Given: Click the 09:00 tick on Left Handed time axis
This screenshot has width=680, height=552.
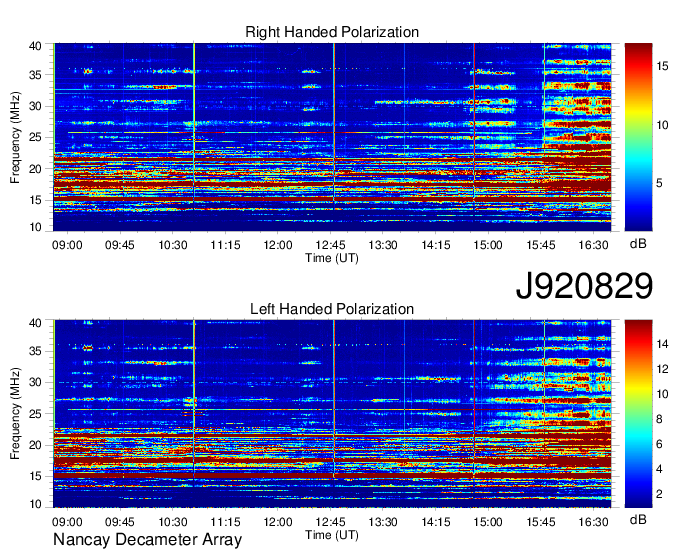Looking at the screenshot, I should [67, 522].
